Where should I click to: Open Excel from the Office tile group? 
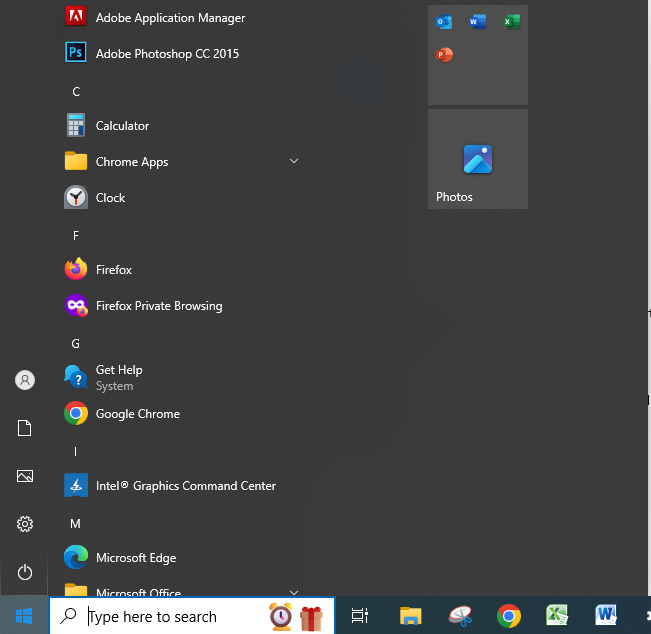tap(512, 22)
